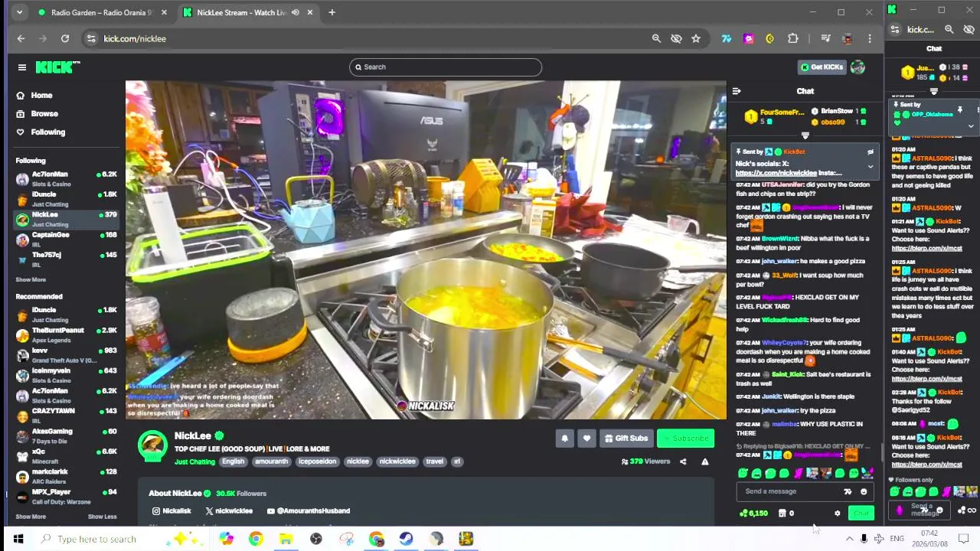The image size is (980, 551).
Task: Click Show more under Following
Action: [31, 280]
